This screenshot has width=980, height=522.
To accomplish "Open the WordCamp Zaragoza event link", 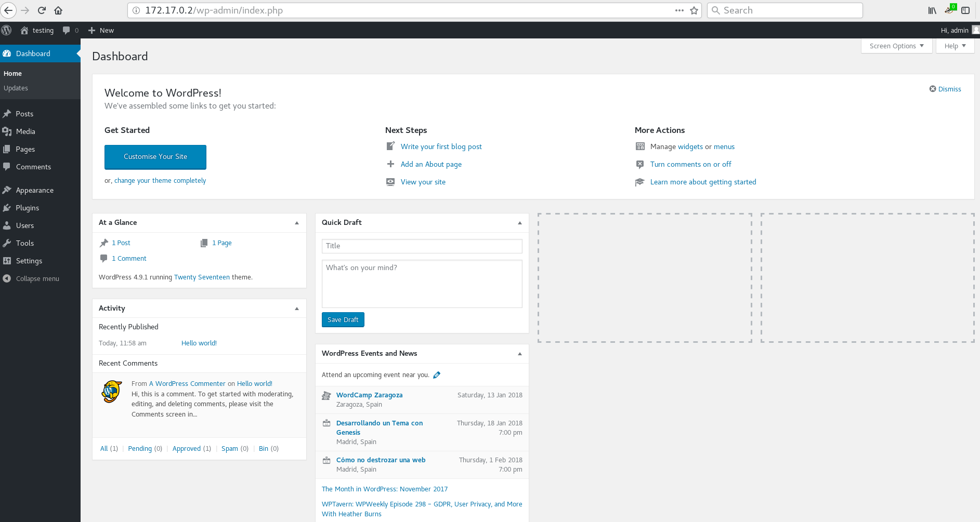I will click(x=369, y=395).
